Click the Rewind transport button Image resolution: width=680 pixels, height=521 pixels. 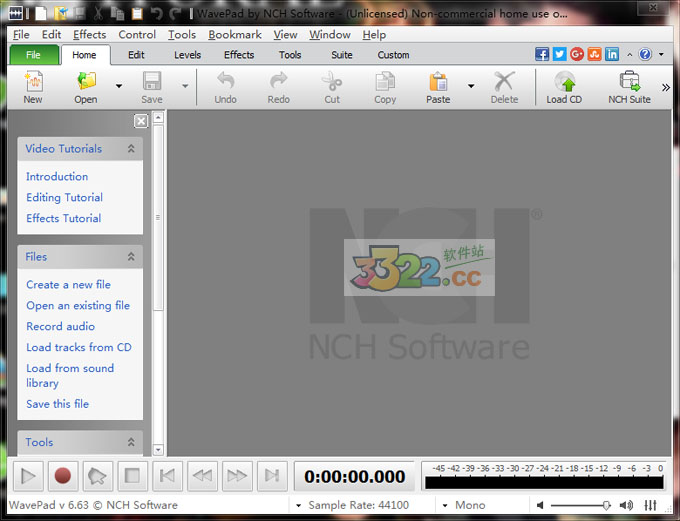coord(203,476)
